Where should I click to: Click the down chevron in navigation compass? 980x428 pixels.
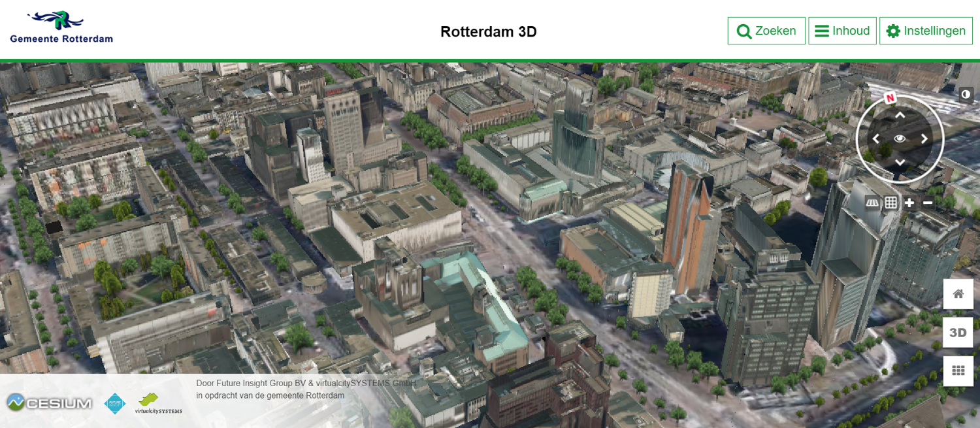tap(900, 162)
